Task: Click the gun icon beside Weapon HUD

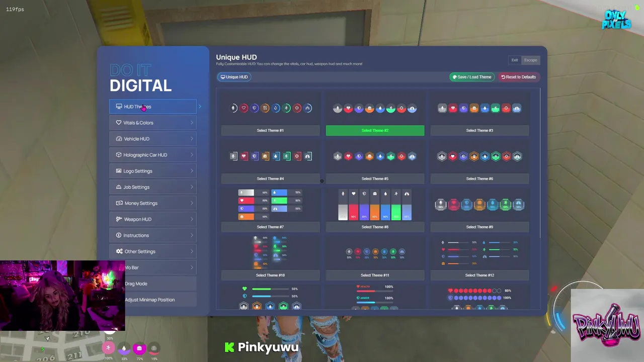Action: [x=119, y=219]
